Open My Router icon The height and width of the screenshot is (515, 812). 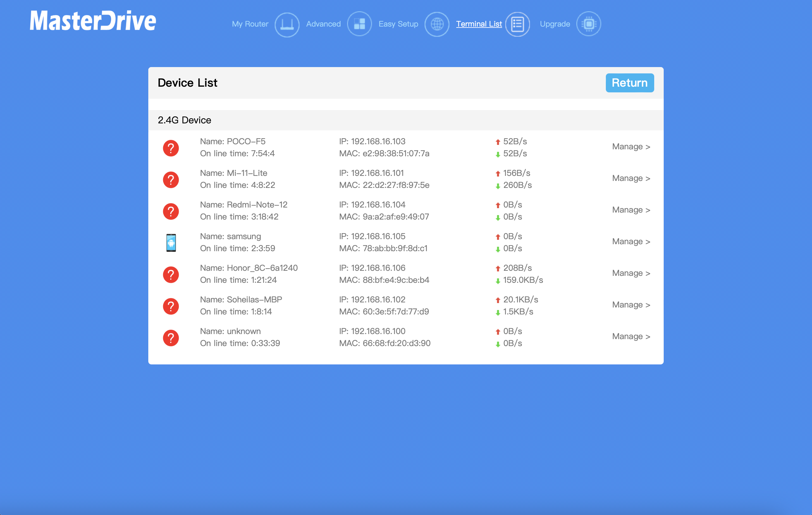[287, 24]
